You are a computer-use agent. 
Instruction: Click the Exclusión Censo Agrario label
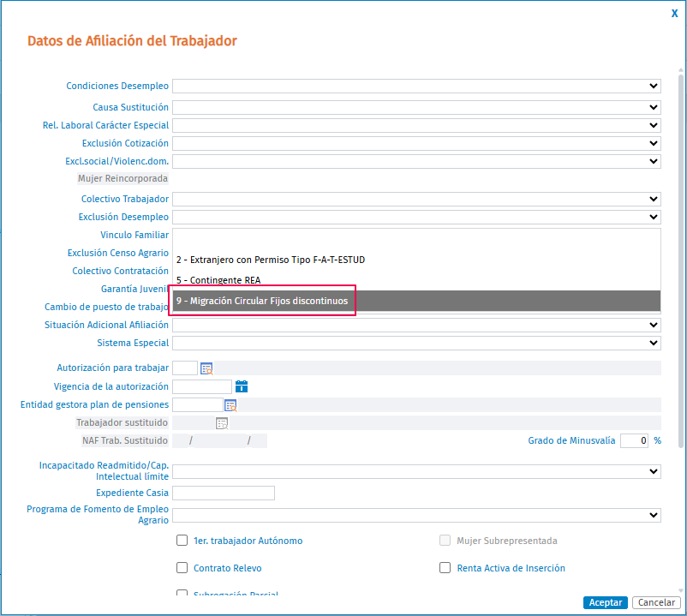point(118,253)
